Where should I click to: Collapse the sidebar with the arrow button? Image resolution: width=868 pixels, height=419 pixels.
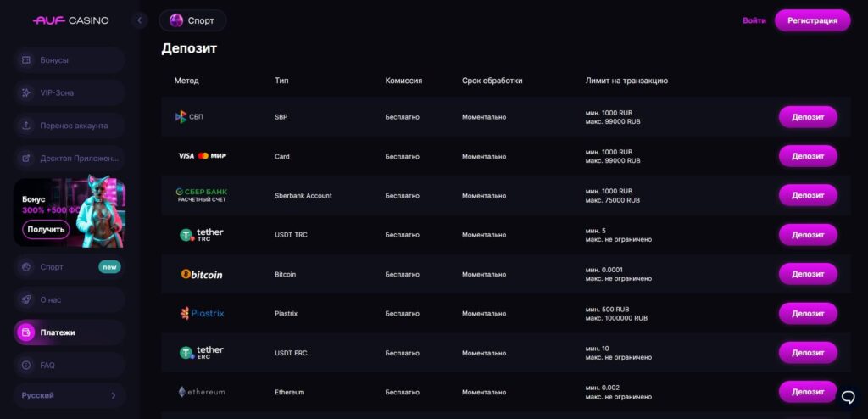click(140, 20)
